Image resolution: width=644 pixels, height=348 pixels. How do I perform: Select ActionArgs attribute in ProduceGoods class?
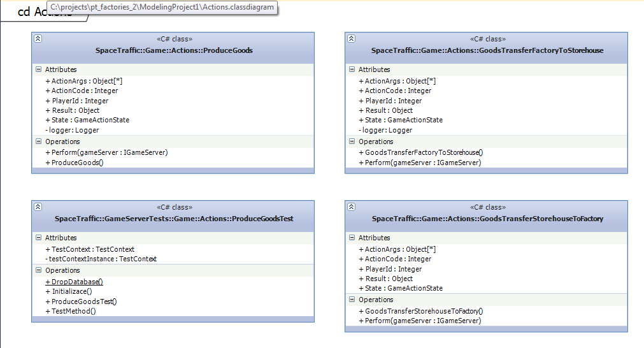point(84,81)
